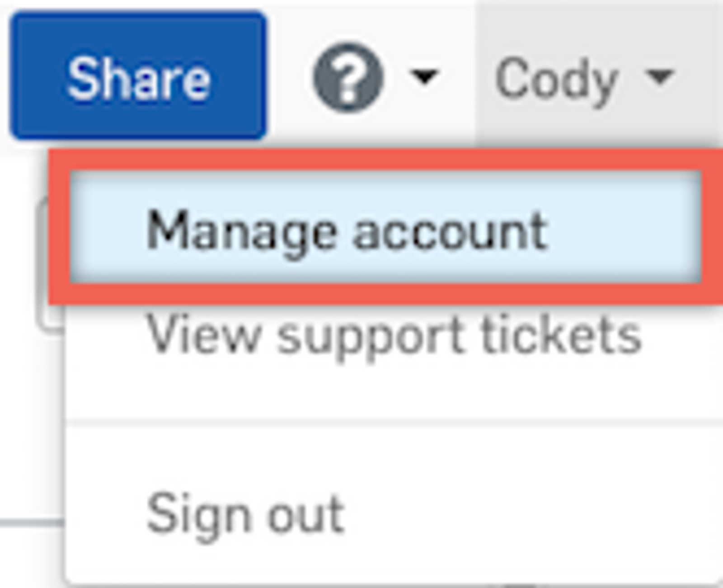723x588 pixels.
Task: Click the caret arrow beside Cody
Action: pos(660,76)
